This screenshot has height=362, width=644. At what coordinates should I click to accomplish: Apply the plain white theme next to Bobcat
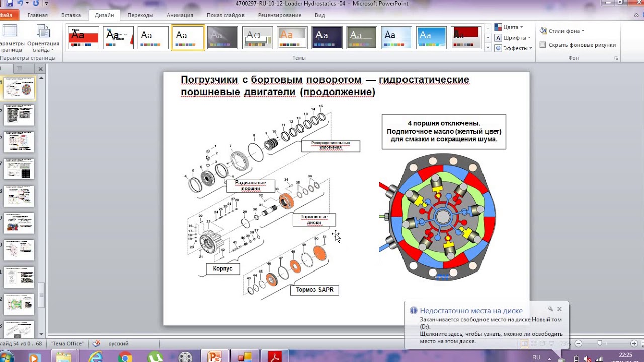[153, 37]
